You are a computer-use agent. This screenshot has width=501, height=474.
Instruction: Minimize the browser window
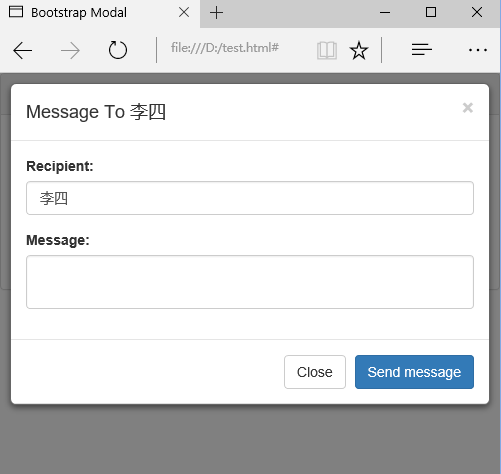point(385,13)
